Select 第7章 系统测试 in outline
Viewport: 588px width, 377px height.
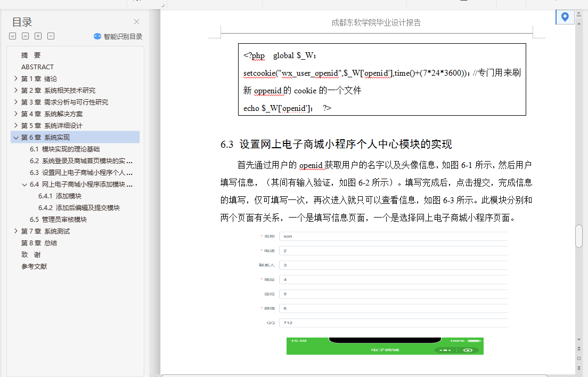tap(45, 231)
